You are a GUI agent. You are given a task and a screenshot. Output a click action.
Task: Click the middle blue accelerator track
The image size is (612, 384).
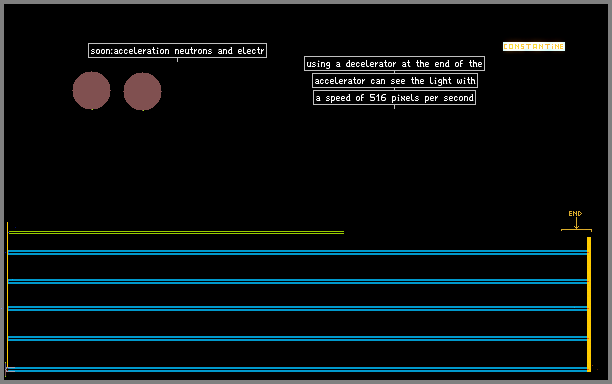coord(297,308)
